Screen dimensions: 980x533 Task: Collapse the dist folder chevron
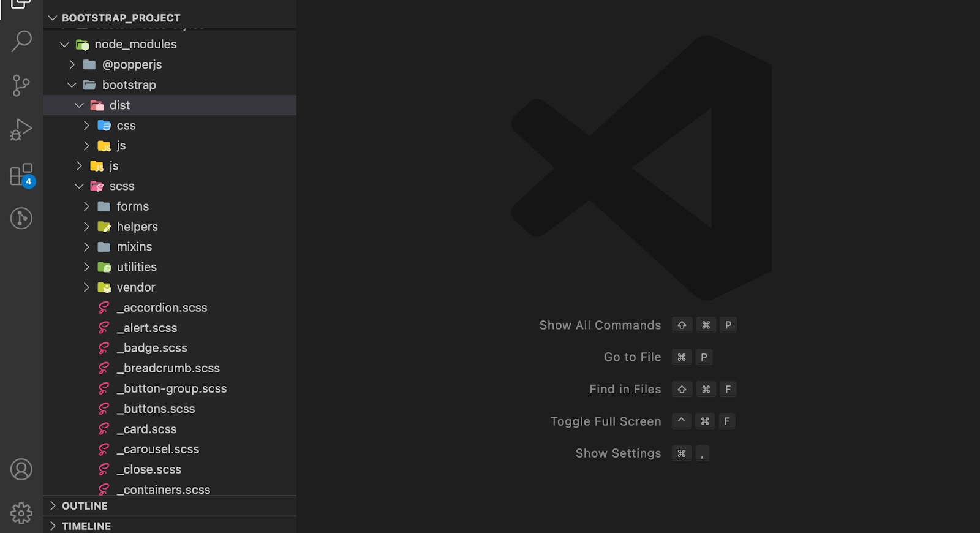pos(79,105)
